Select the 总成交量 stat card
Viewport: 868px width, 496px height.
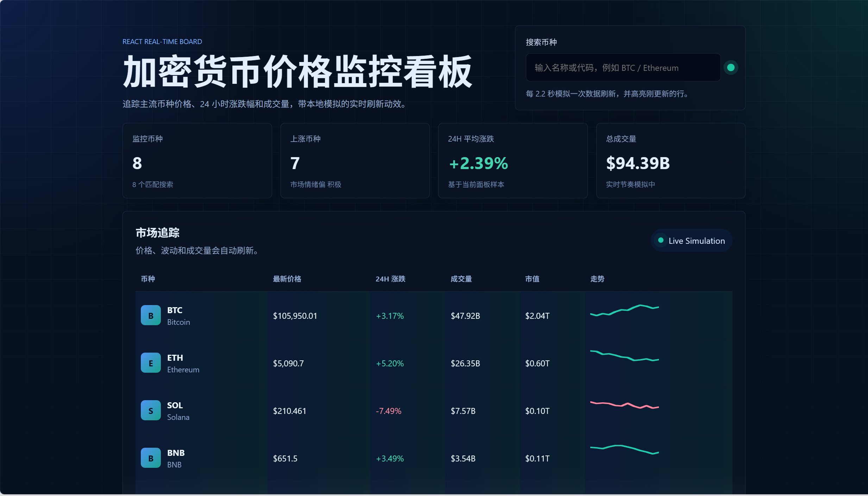tap(671, 161)
